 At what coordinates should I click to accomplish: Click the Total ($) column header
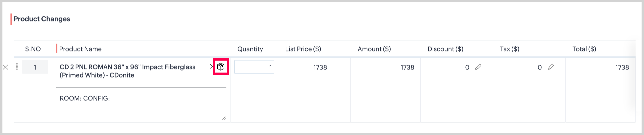point(584,49)
